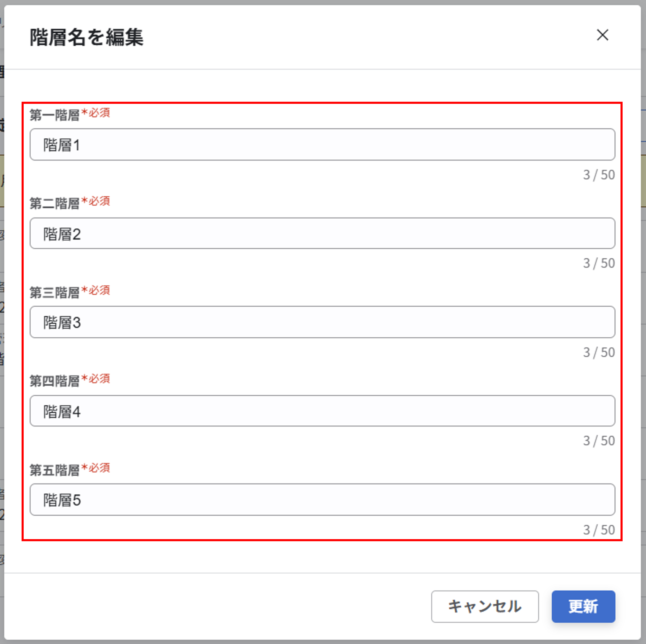Screen dimensions: 646x644
Task: Focus the 第二階層 field with 階層2
Action: [322, 233]
